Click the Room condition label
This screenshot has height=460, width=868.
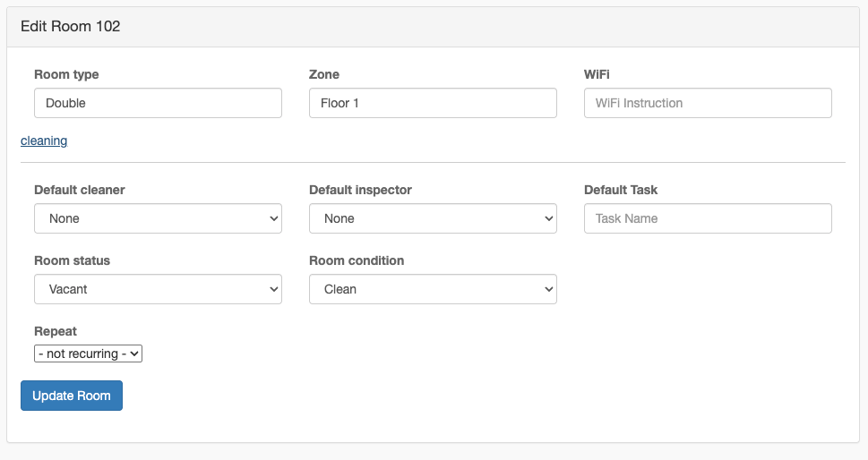click(x=357, y=260)
